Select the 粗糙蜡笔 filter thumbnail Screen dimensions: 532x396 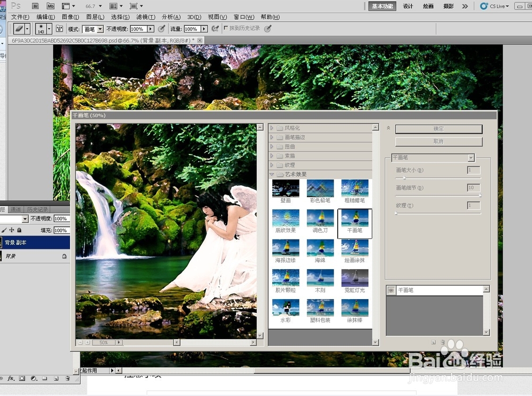pos(354,188)
